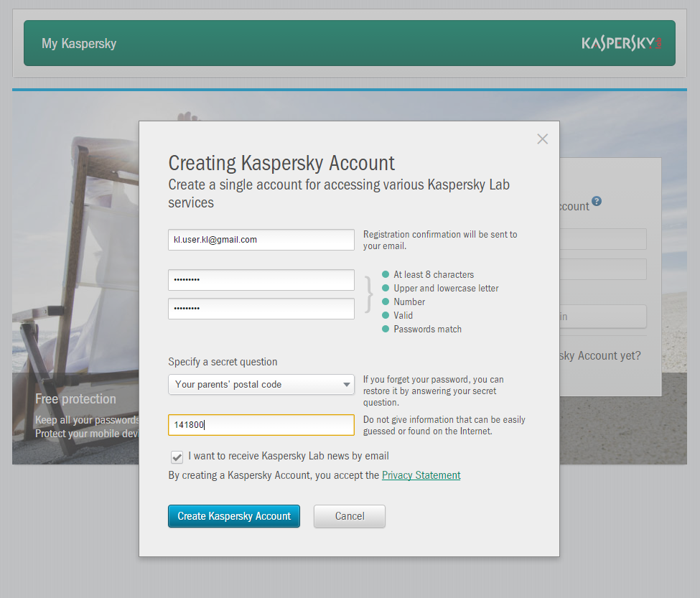Viewport: 700px width, 598px height.
Task: Click the Cancel button
Action: coord(350,516)
